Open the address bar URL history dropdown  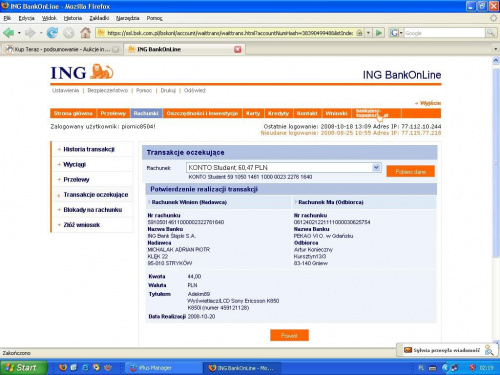[368, 33]
